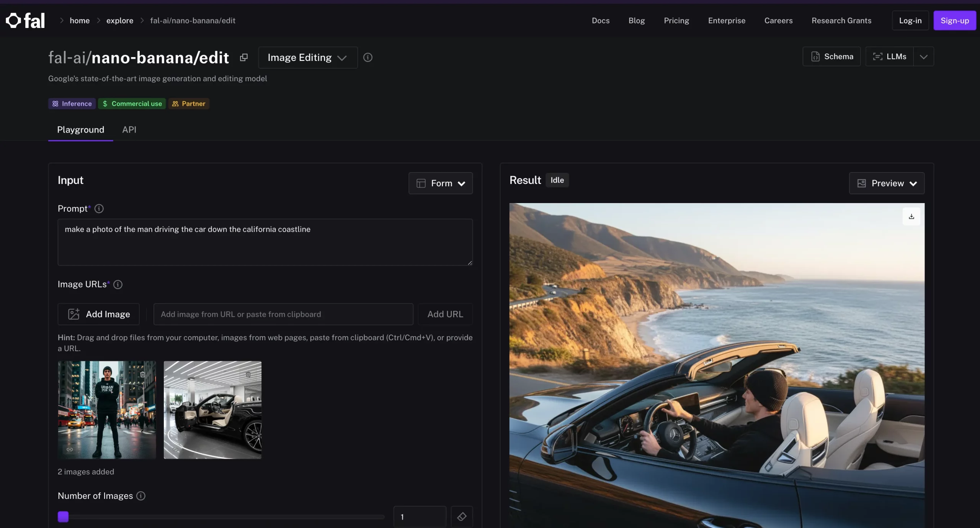Click the Add Image button
The image size is (980, 528).
pos(99,314)
